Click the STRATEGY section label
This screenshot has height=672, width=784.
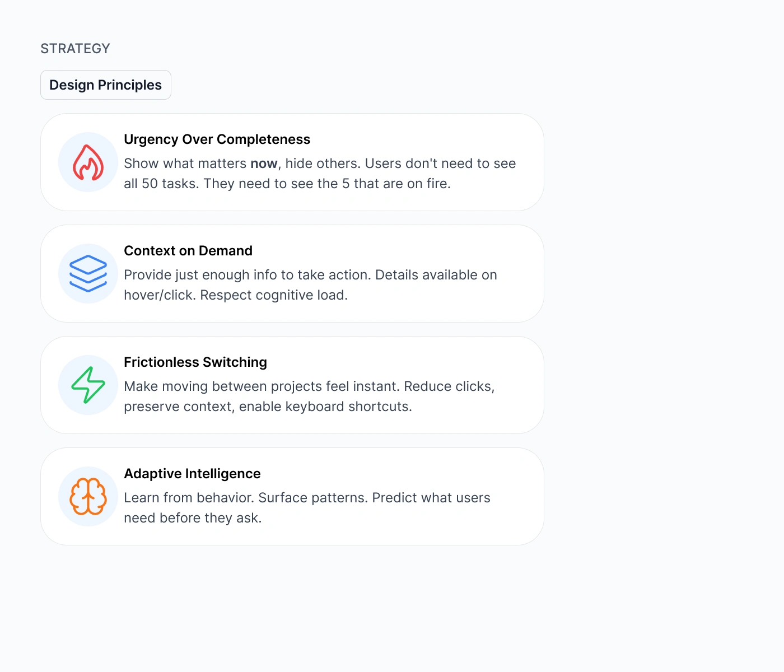click(x=75, y=49)
